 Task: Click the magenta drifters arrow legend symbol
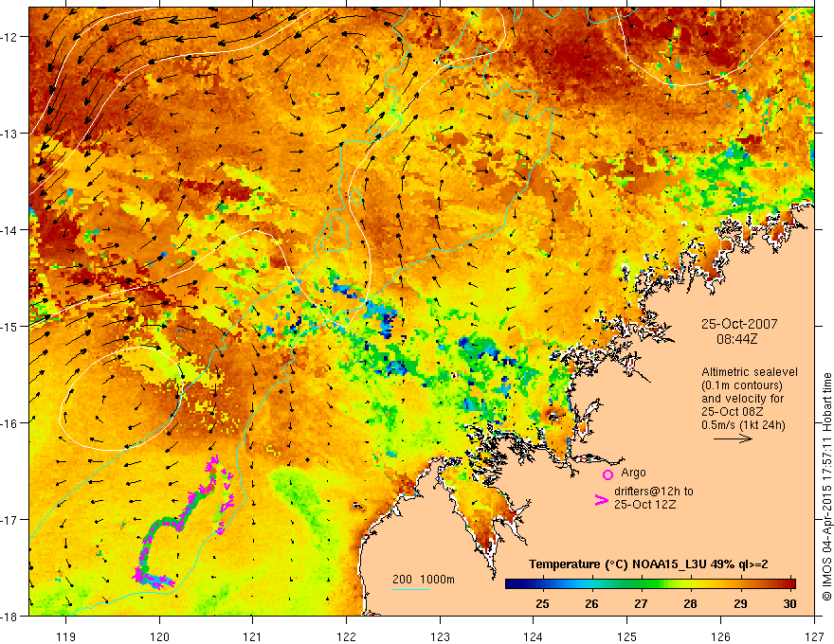click(602, 500)
